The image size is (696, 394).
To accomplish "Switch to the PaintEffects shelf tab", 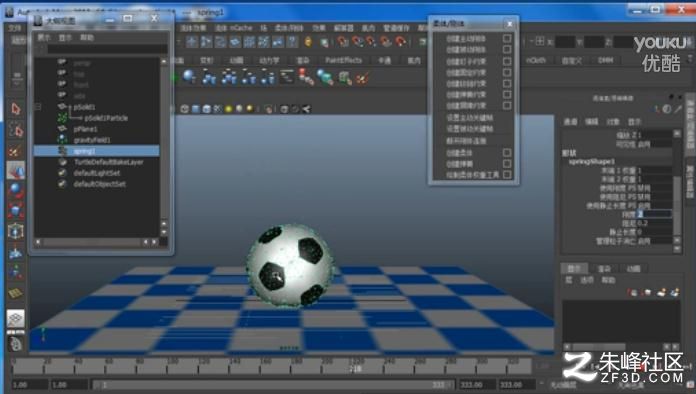I will (x=344, y=60).
